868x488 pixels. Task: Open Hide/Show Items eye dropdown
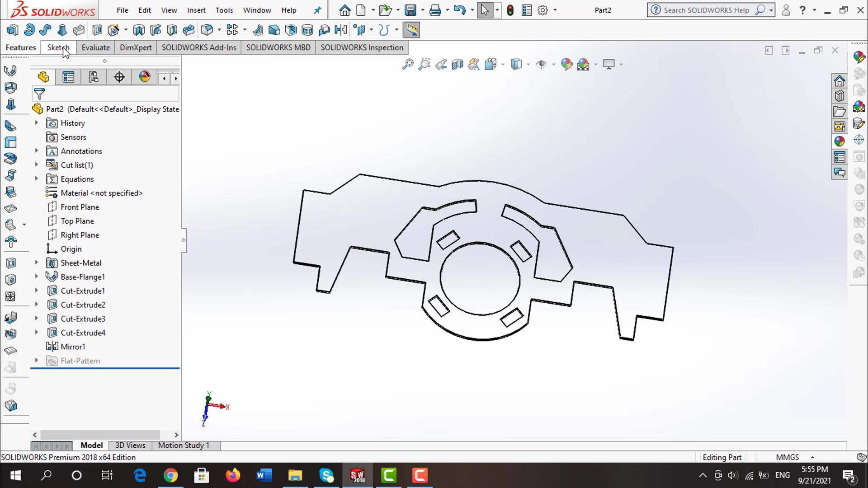coord(553,64)
